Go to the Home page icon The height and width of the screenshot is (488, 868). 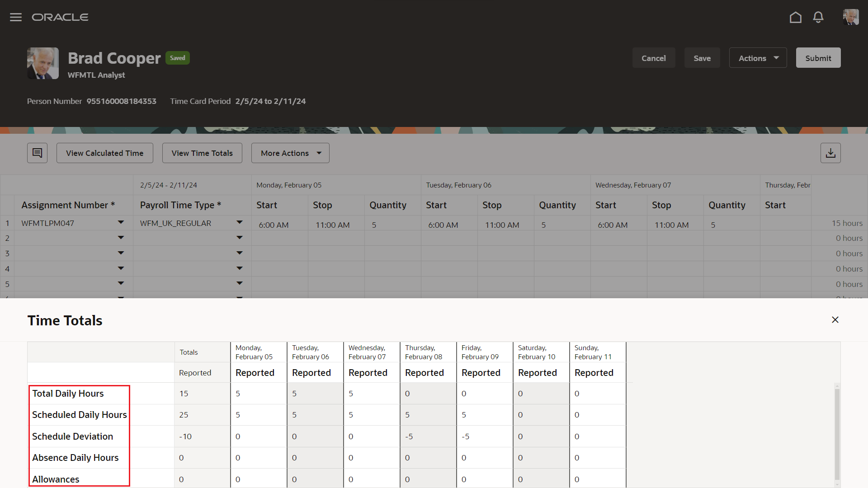click(796, 17)
